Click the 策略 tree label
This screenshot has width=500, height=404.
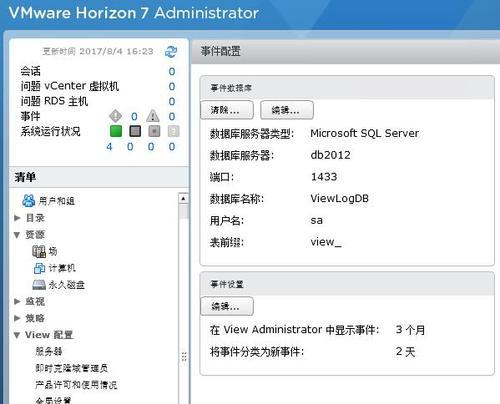[x=35, y=318]
